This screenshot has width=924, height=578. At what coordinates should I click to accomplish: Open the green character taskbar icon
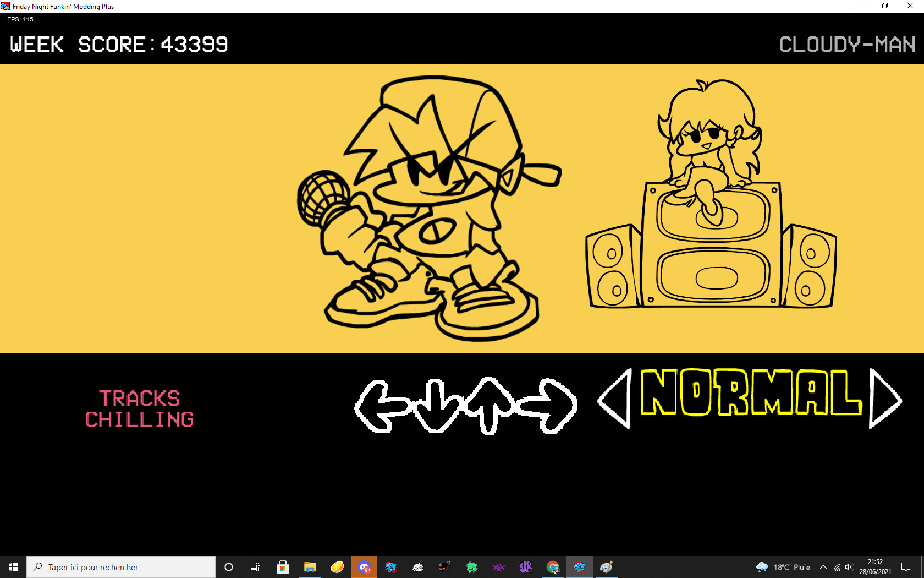coord(472,567)
